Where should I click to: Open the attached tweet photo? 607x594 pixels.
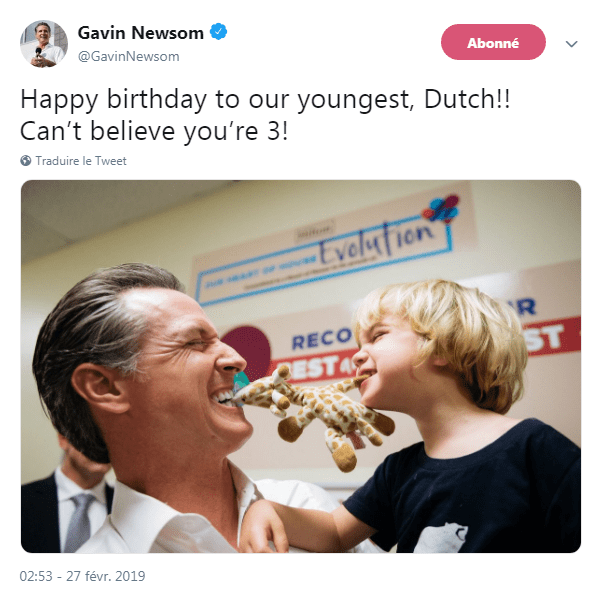pos(300,366)
